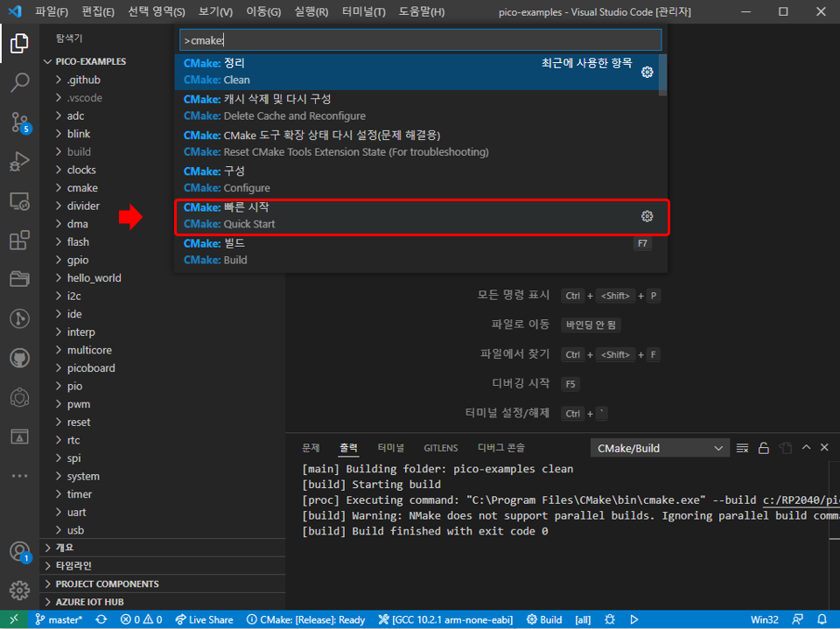Open the GitHub view in activity bar
Image resolution: width=840 pixels, height=629 pixels.
click(19, 358)
